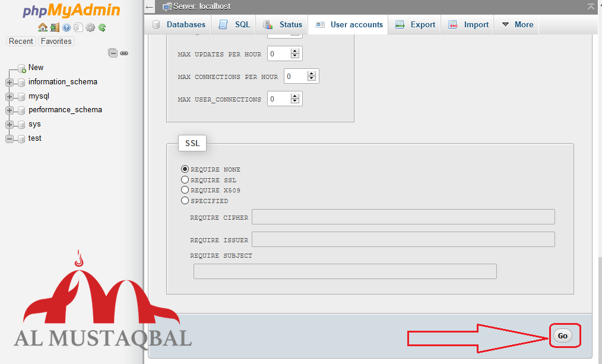This screenshot has height=364, width=602.
Task: Open panel settings with the gear icon
Action: pyautogui.click(x=90, y=27)
